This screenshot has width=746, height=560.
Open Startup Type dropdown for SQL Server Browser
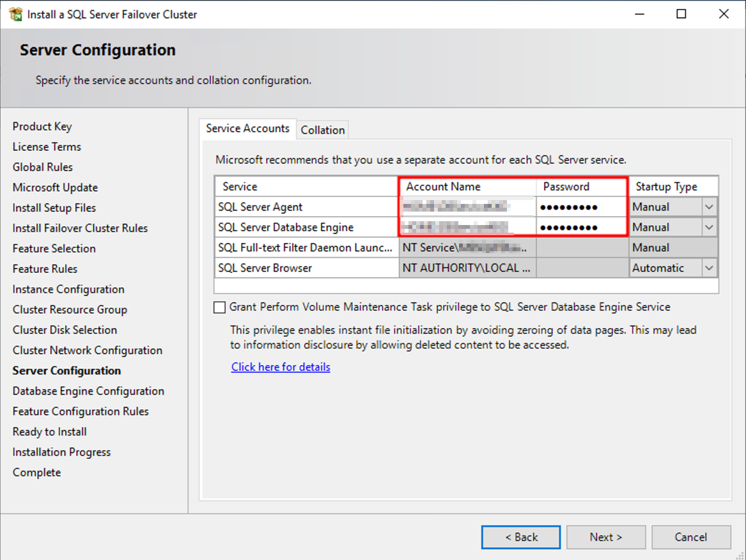coord(709,268)
